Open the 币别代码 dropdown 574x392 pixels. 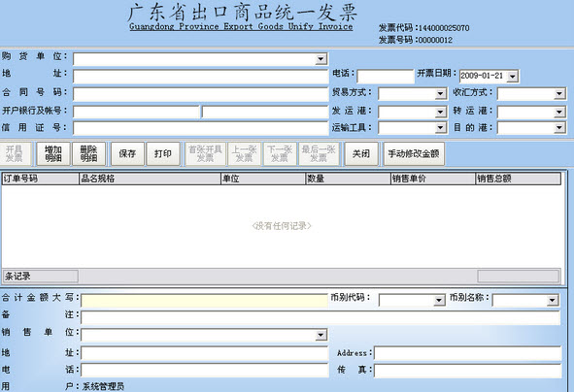tap(439, 301)
